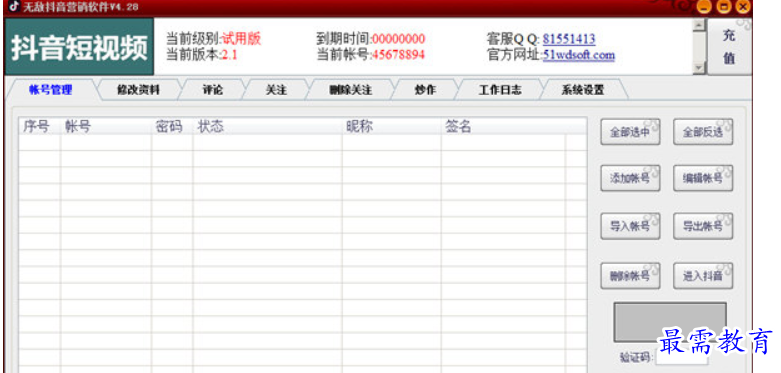Sort by the 帐号 column header
The height and width of the screenshot is (373, 781).
(x=106, y=126)
